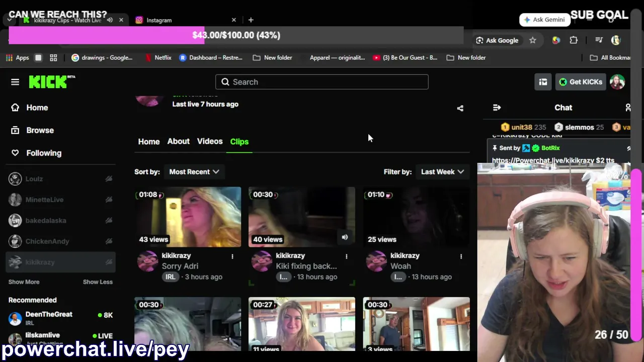Expand the Most Recent sort dropdown
Screen dimensions: 644x362
[194, 172]
